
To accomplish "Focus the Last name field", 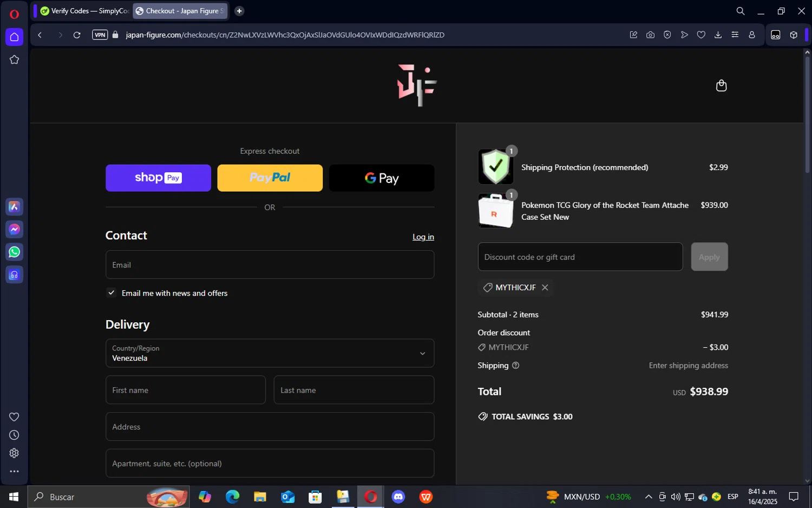I will click(x=354, y=390).
